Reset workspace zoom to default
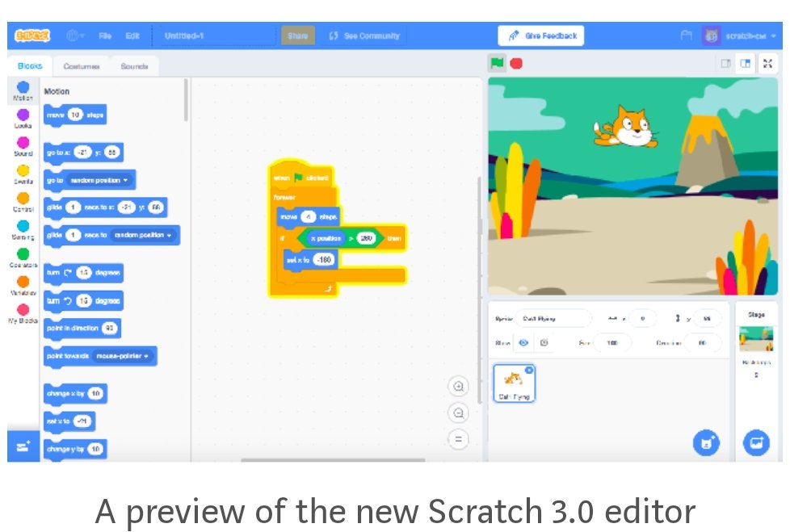The image size is (790, 532). [458, 439]
